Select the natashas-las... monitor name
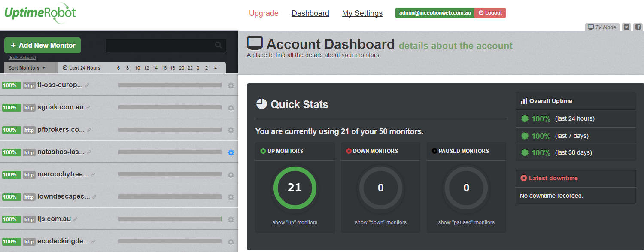The width and height of the screenshot is (644, 252). click(x=61, y=152)
